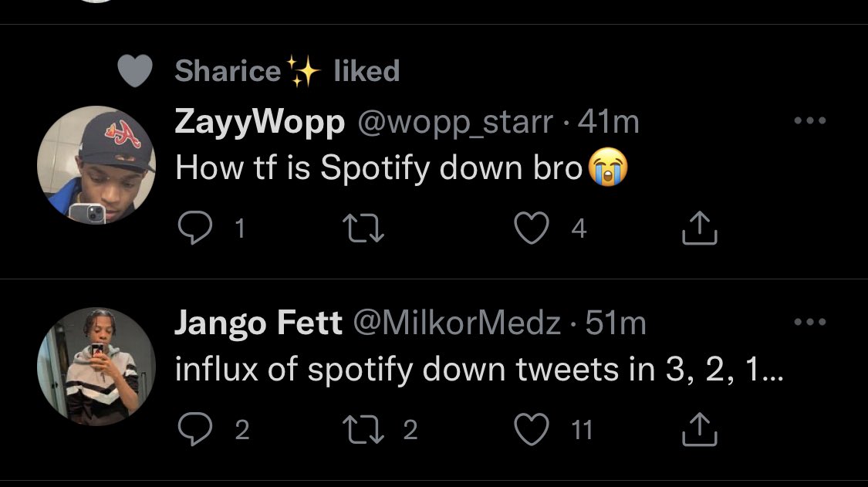Screen dimensions: 868x487
Task: Share Jango Fett's tweet
Action: pyautogui.click(x=701, y=430)
